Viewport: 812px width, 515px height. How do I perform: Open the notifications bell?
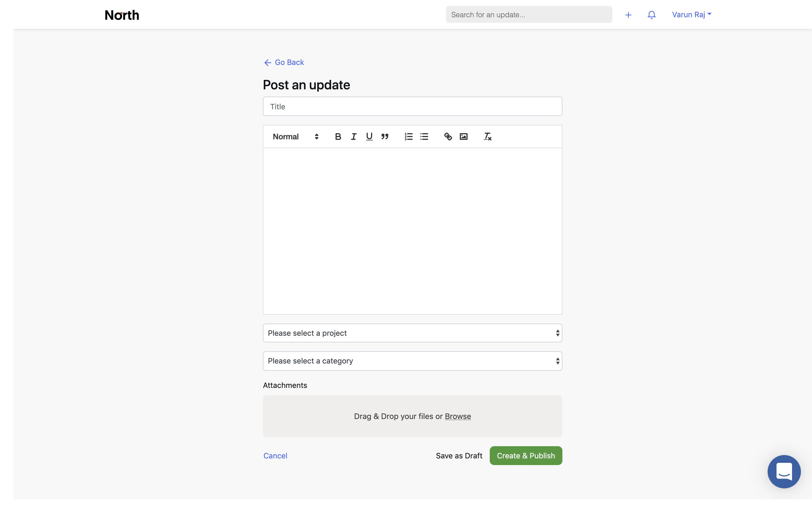[651, 15]
